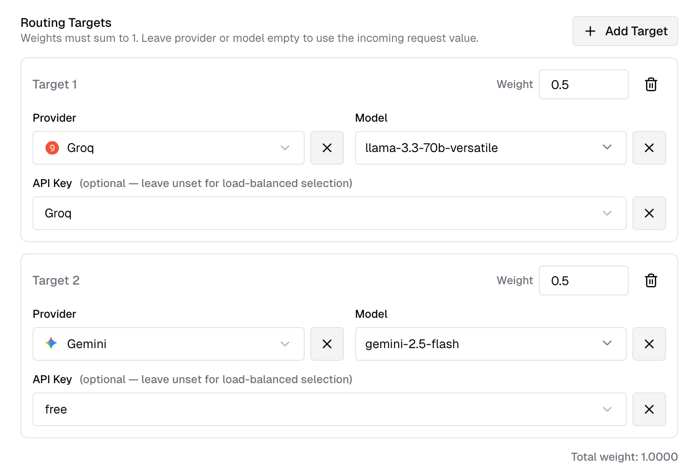Click the plus icon in Add Target
Viewport: 700px width, 474px height.
pyautogui.click(x=590, y=31)
